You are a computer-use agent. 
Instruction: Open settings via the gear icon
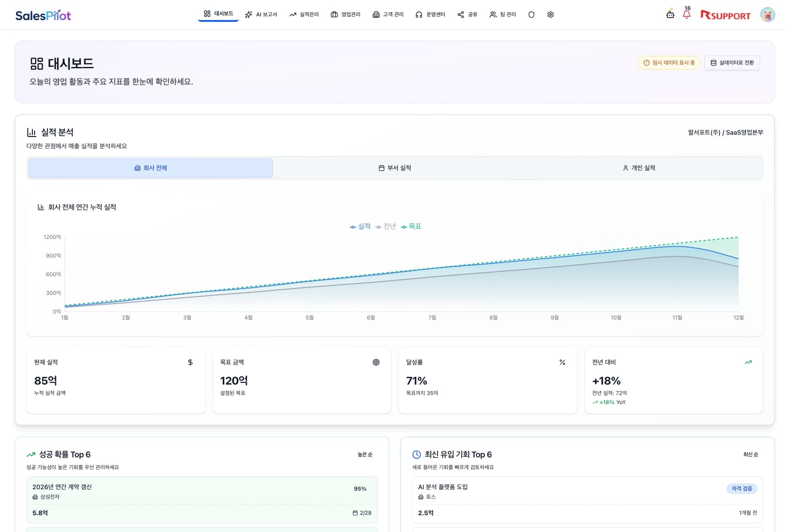click(x=550, y=15)
